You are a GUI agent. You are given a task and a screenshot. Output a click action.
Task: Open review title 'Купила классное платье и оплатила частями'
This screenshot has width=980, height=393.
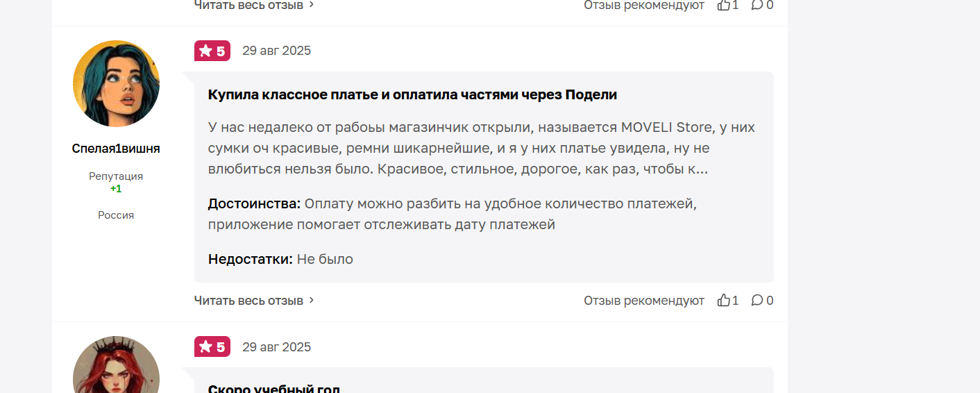[412, 94]
